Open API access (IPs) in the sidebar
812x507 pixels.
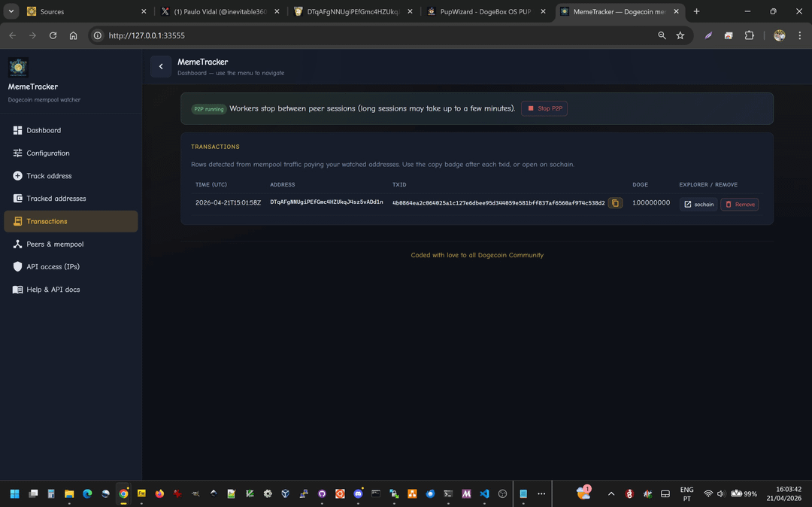pyautogui.click(x=53, y=267)
